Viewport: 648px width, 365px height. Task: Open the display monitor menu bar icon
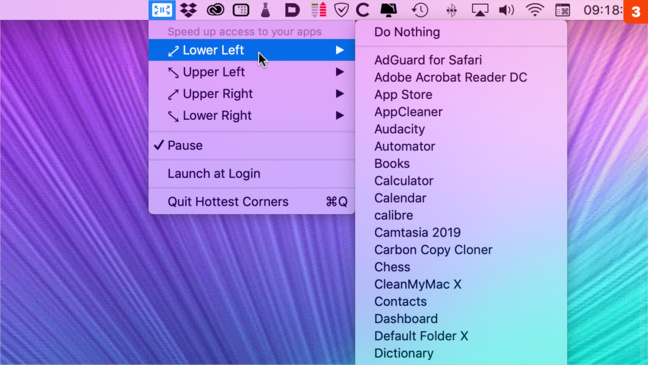(388, 10)
